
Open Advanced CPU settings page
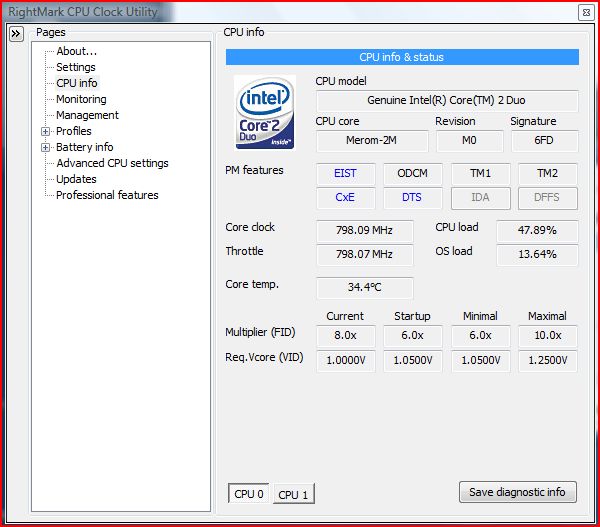[112, 163]
